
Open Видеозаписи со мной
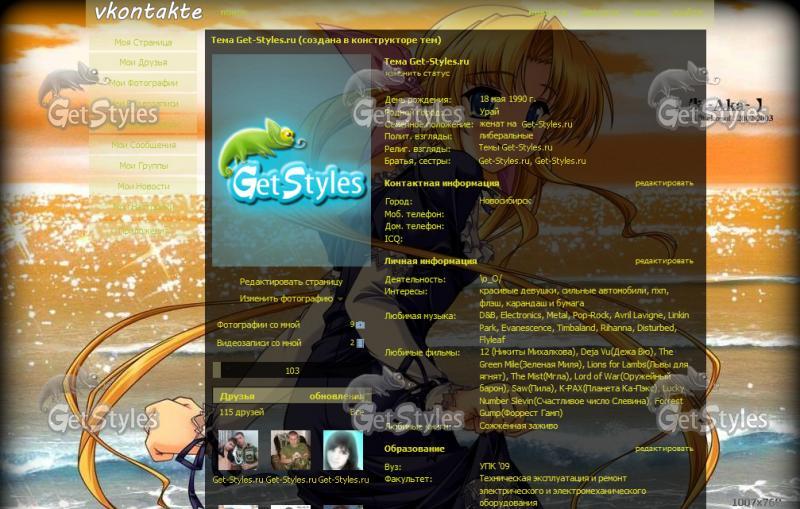pyautogui.click(x=259, y=343)
